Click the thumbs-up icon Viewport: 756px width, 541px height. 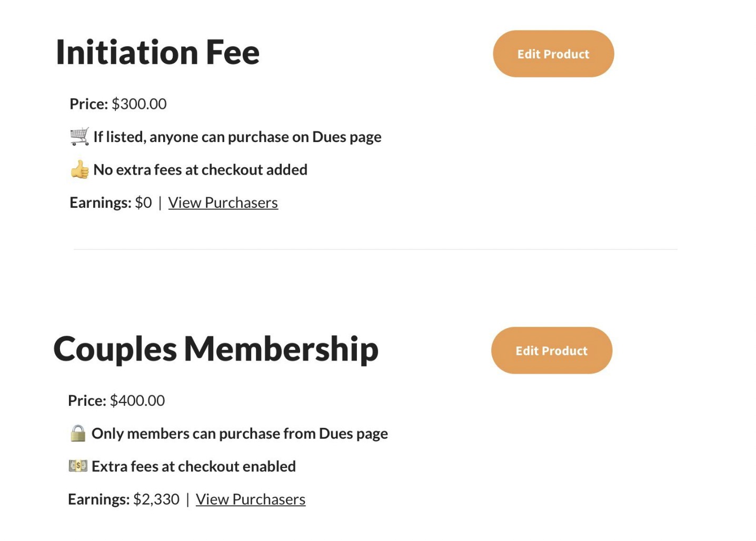point(80,169)
